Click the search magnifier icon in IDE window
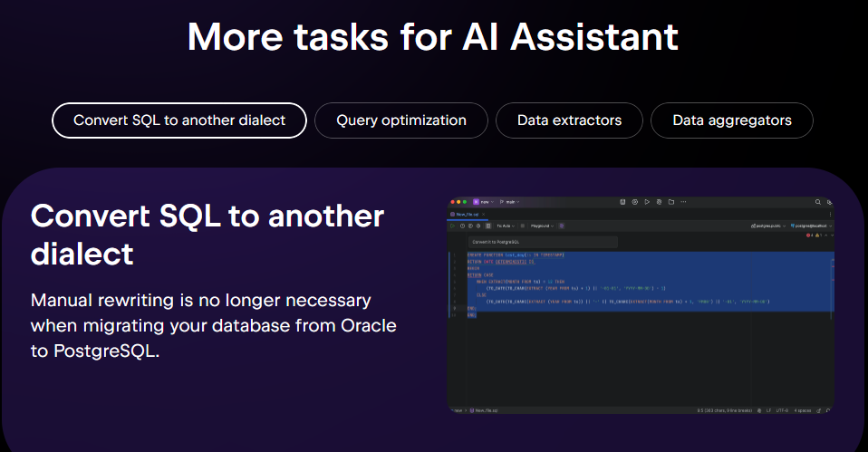 coord(817,202)
